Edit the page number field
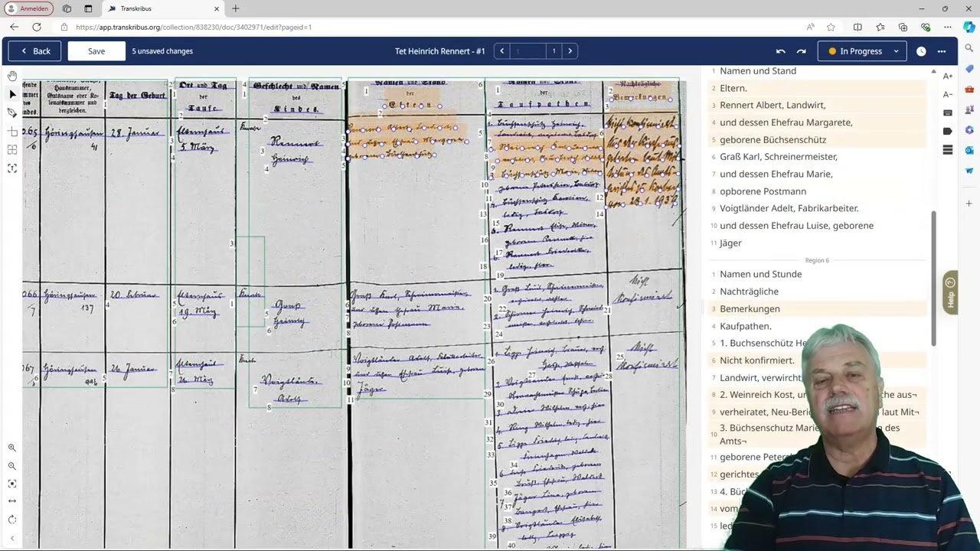The image size is (980, 551). tap(528, 51)
